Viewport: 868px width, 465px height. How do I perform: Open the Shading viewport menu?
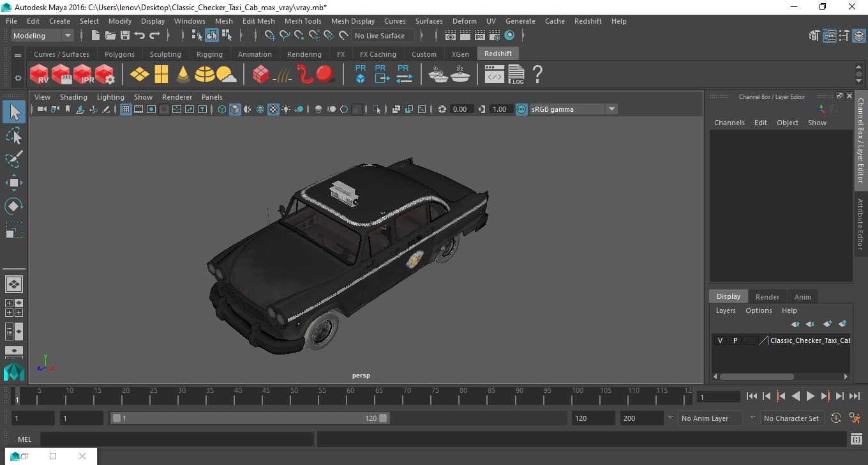pos(73,97)
